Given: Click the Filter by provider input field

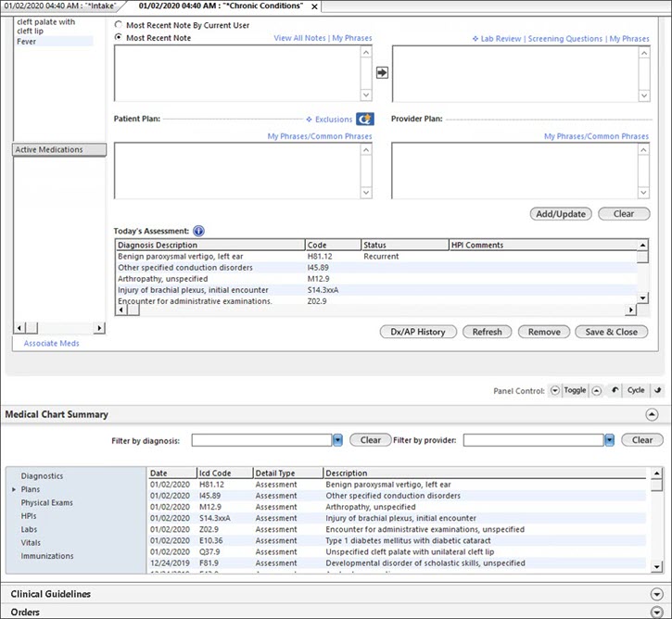Looking at the screenshot, I should click(x=534, y=440).
